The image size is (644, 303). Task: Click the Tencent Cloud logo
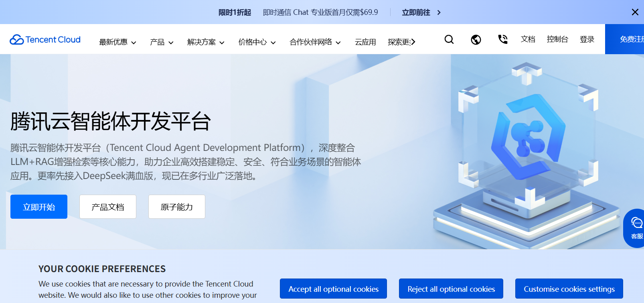tap(45, 39)
